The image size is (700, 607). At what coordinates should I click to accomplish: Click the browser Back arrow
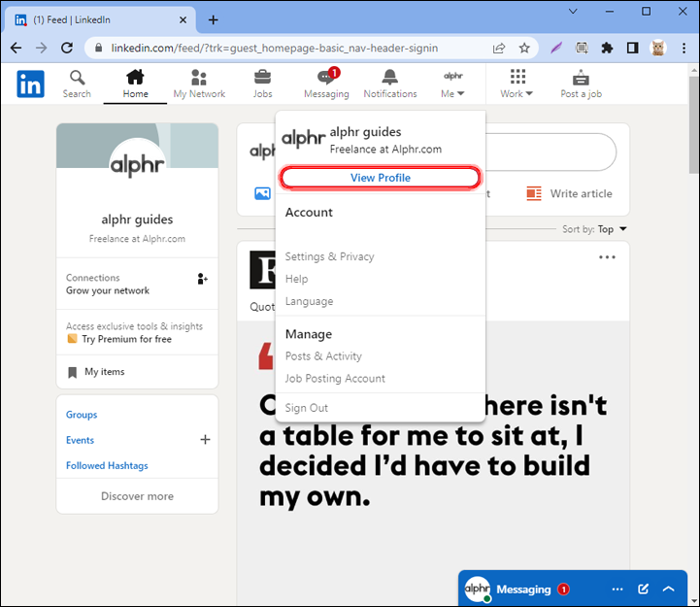[17, 48]
